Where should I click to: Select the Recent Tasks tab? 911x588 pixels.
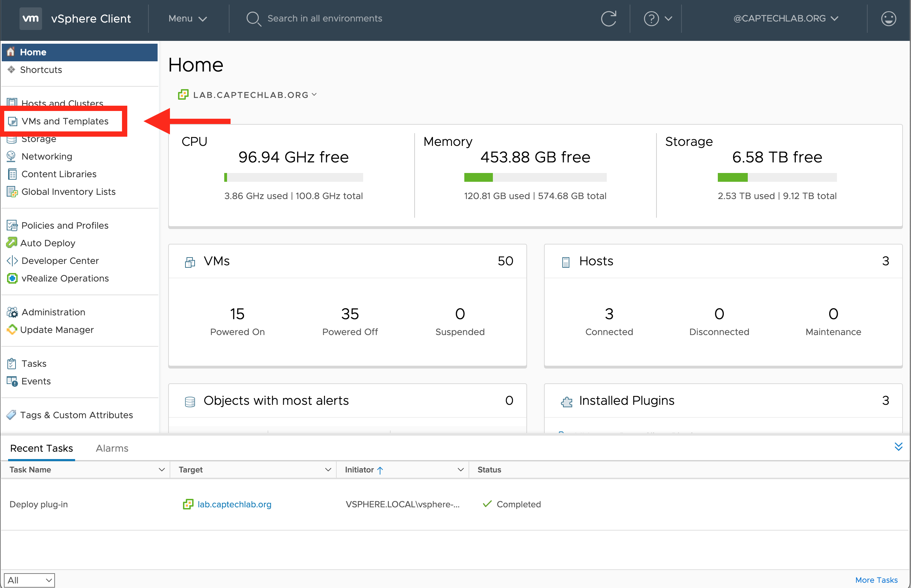click(41, 448)
